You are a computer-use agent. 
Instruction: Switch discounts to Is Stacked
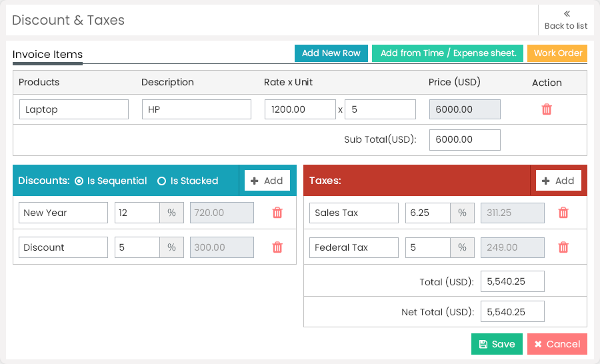tap(161, 181)
